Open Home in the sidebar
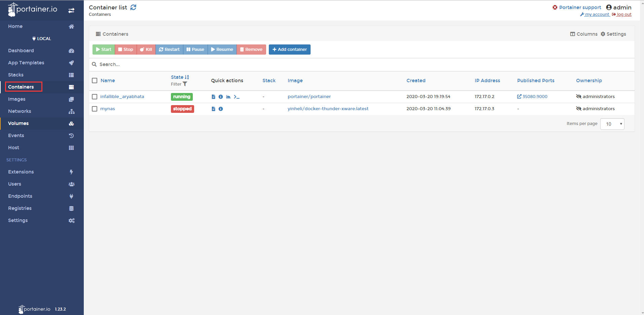644x315 pixels. [x=15, y=26]
